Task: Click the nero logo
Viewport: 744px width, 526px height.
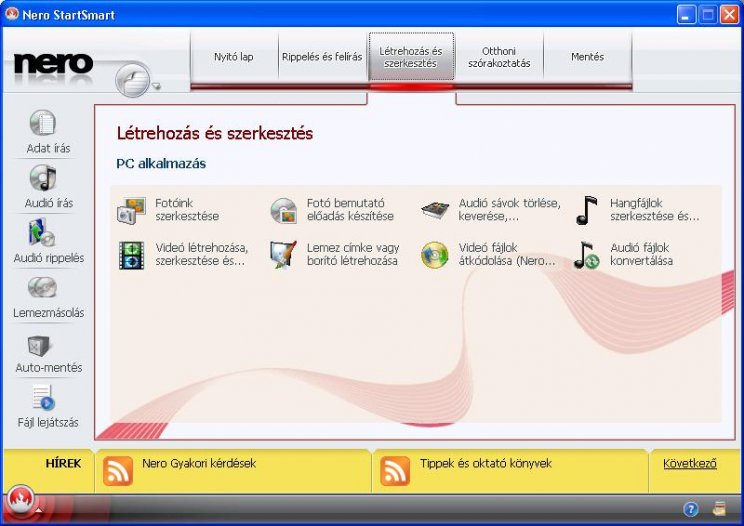Action: pos(53,64)
